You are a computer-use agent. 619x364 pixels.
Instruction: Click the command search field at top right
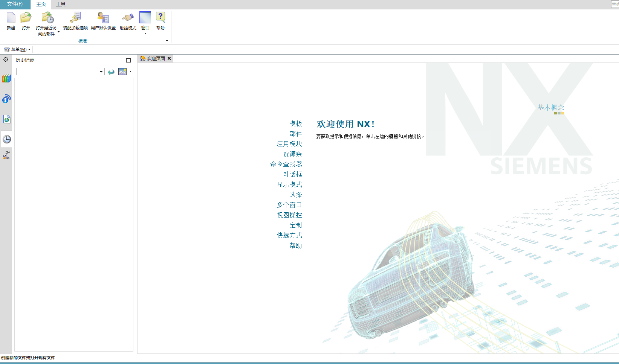(615, 4)
